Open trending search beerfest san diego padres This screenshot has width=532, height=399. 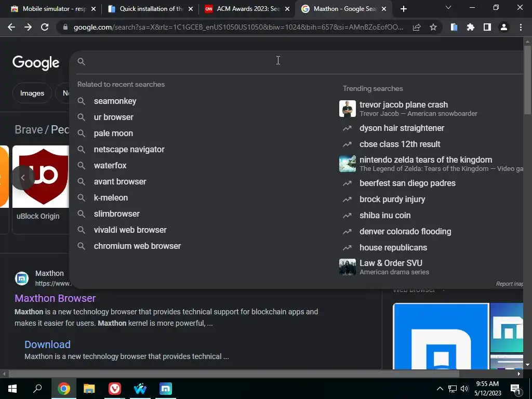(x=407, y=183)
